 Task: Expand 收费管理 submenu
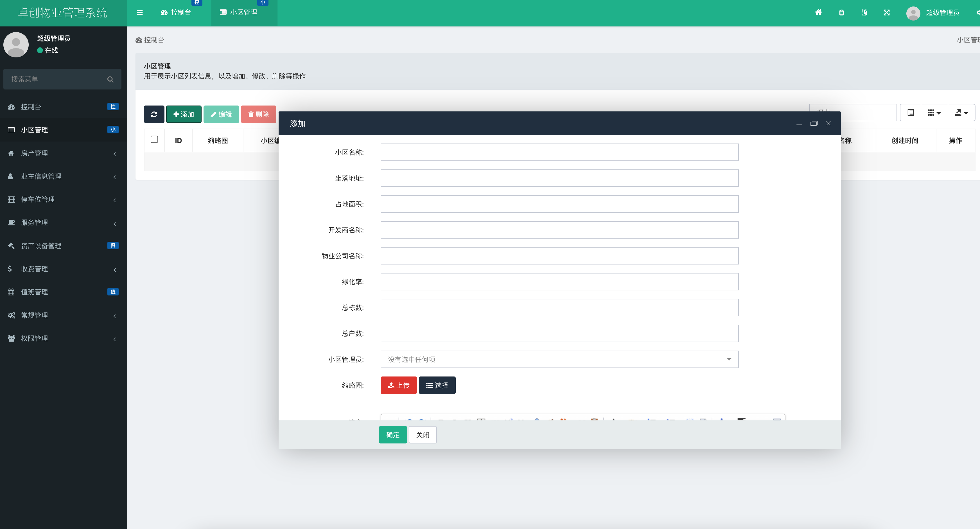click(63, 269)
